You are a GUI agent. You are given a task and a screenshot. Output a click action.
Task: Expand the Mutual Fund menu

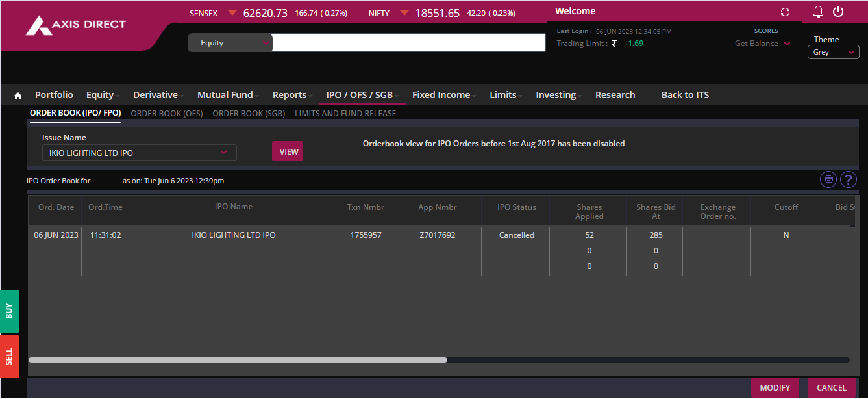[228, 95]
